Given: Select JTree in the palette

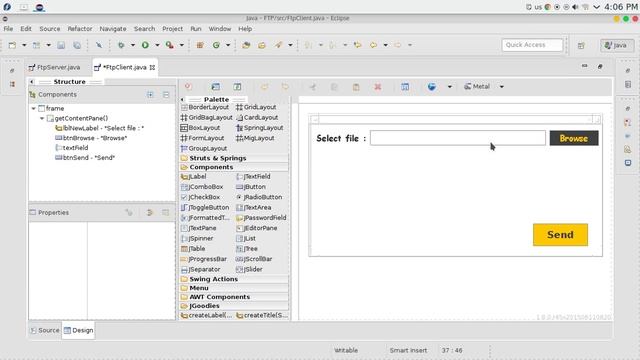Looking at the screenshot, I should [247, 249].
